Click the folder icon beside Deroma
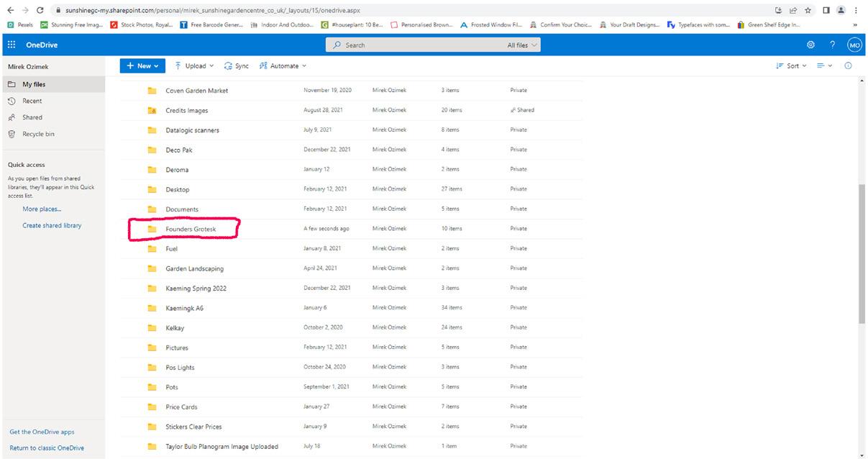 (x=152, y=170)
